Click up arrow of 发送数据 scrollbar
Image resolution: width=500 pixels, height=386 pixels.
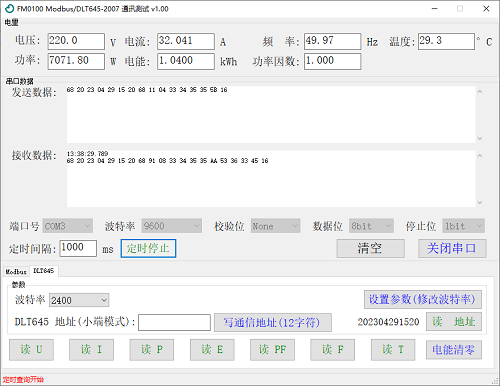[480, 91]
